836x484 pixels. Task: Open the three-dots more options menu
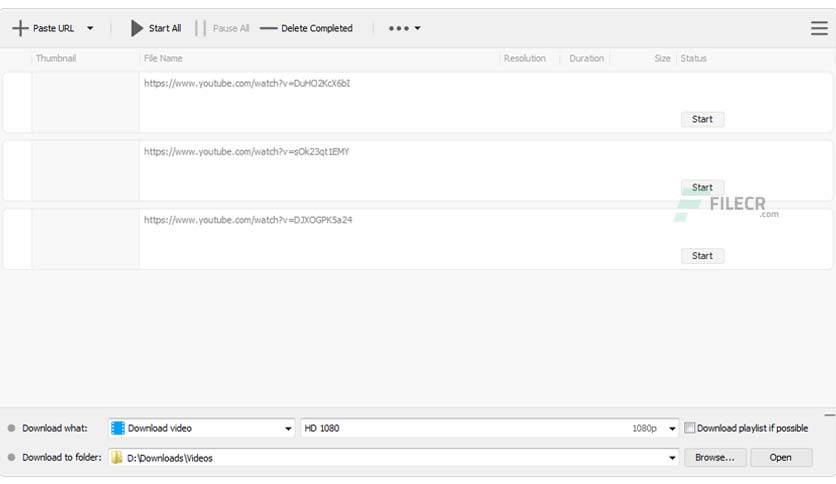point(404,28)
